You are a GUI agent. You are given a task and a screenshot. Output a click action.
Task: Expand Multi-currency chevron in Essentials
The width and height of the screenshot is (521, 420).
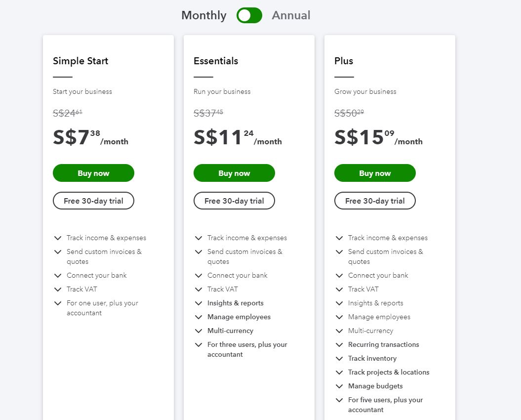pos(199,331)
